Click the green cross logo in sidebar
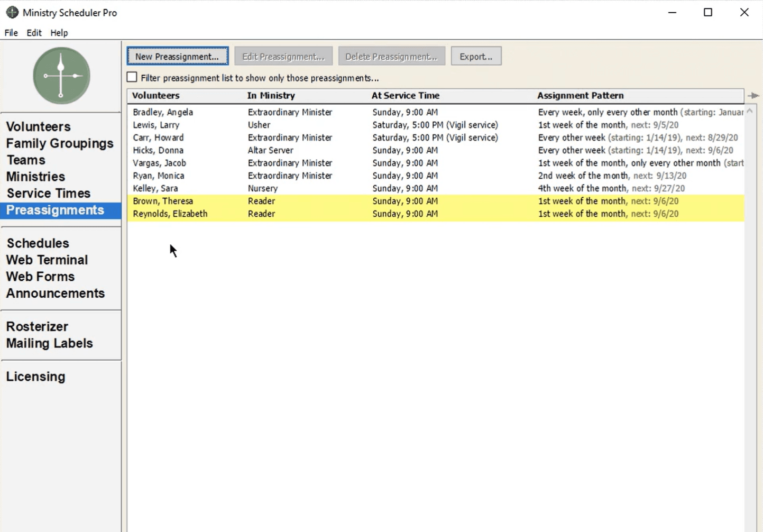Image resolution: width=763 pixels, height=532 pixels. click(x=61, y=76)
